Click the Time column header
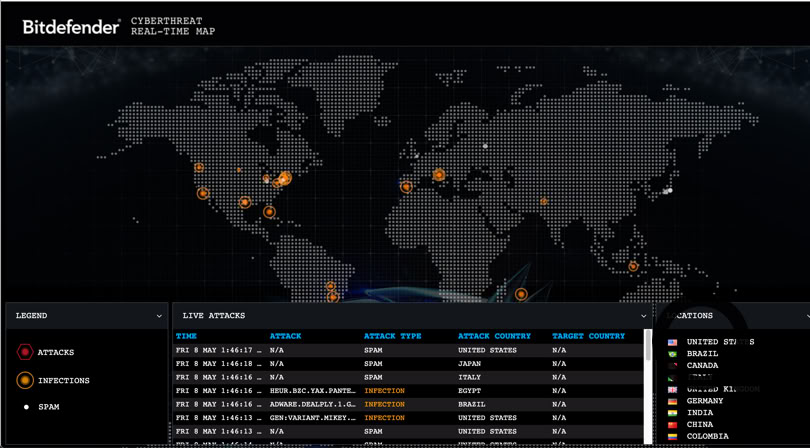 pyautogui.click(x=186, y=336)
